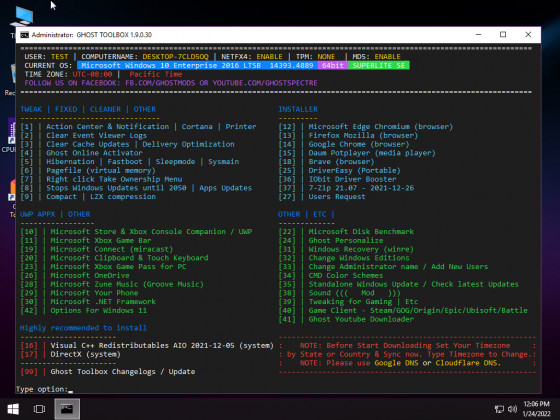Viewport: 560px width, 420px height.
Task: Open the console icon in title bar
Action: [24, 35]
